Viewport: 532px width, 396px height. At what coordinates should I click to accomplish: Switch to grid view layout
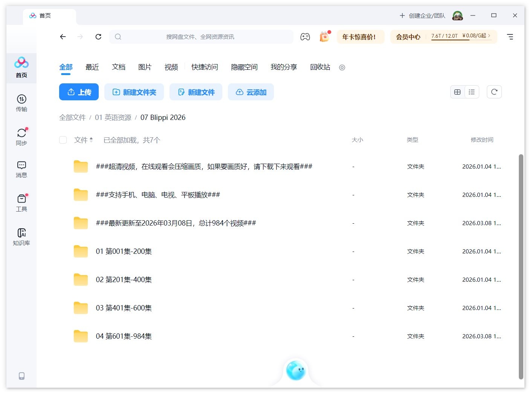pyautogui.click(x=457, y=92)
